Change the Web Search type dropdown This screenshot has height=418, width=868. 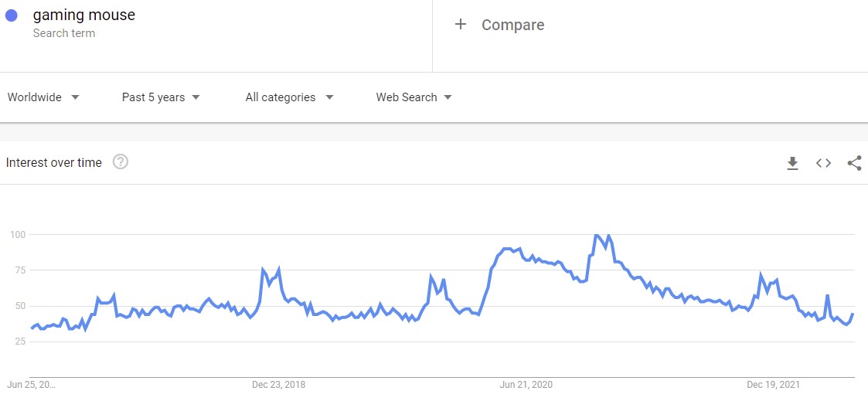[x=414, y=97]
